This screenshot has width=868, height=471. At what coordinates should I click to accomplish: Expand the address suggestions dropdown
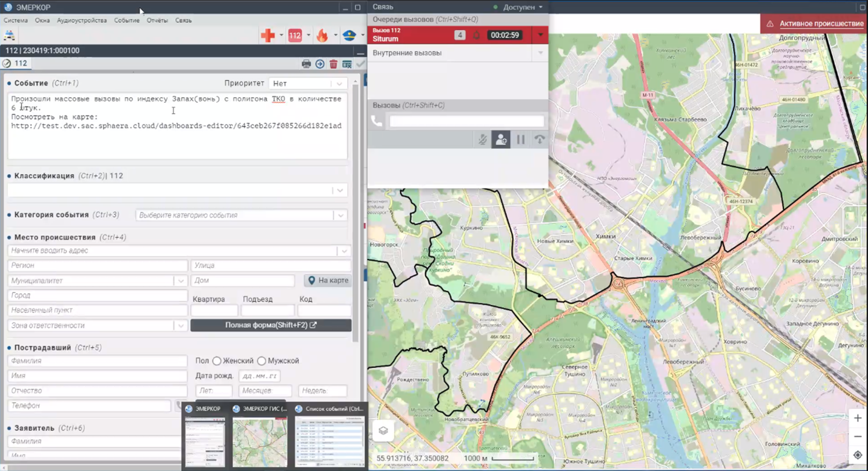(344, 251)
